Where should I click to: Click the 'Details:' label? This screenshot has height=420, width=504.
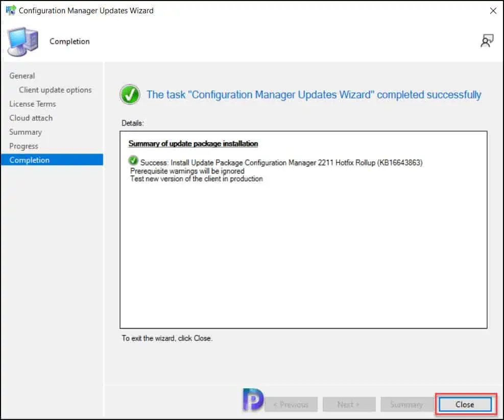132,123
